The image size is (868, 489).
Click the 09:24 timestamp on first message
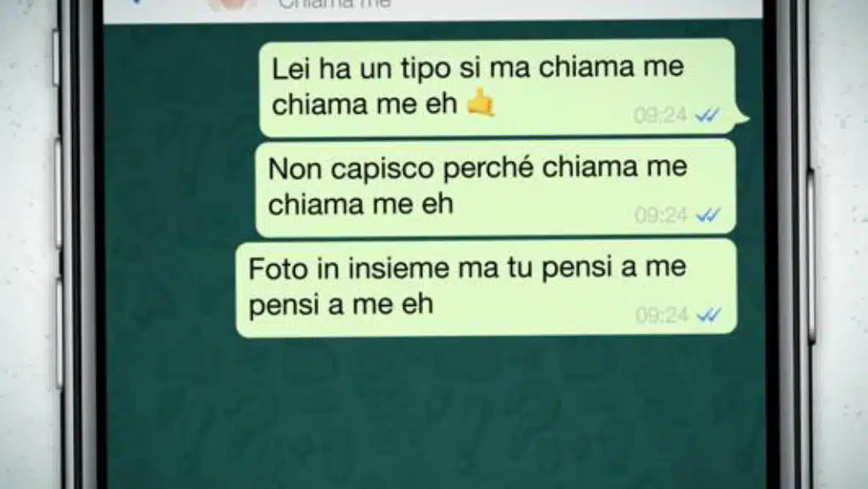[660, 115]
